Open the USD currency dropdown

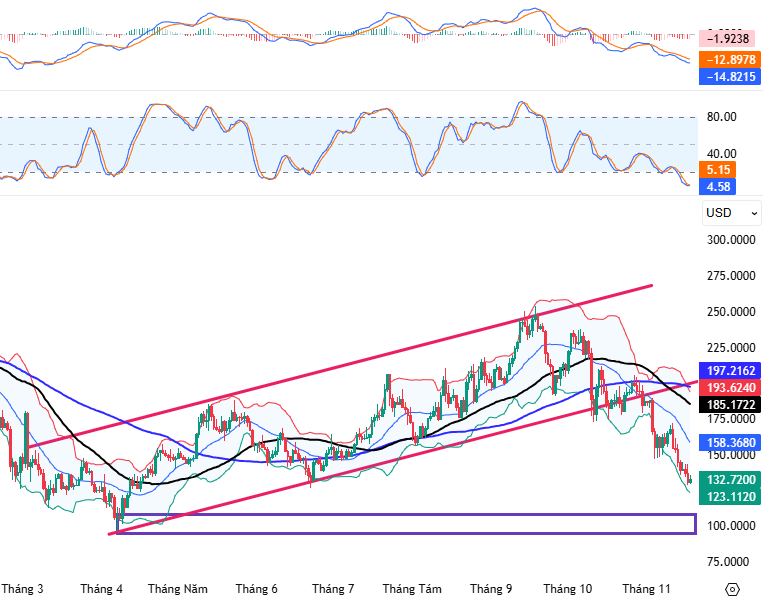pos(719,212)
